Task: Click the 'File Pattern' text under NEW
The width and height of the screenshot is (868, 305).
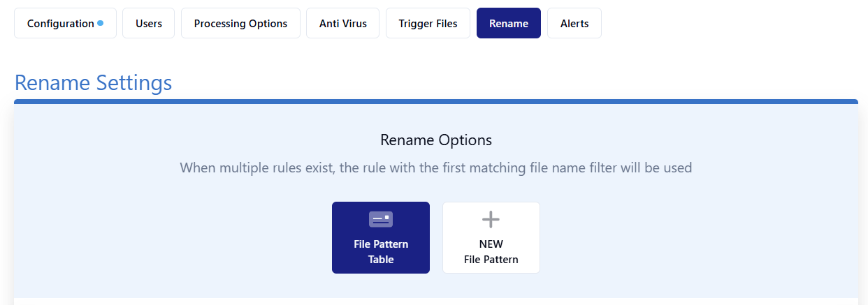Action: pos(491,260)
